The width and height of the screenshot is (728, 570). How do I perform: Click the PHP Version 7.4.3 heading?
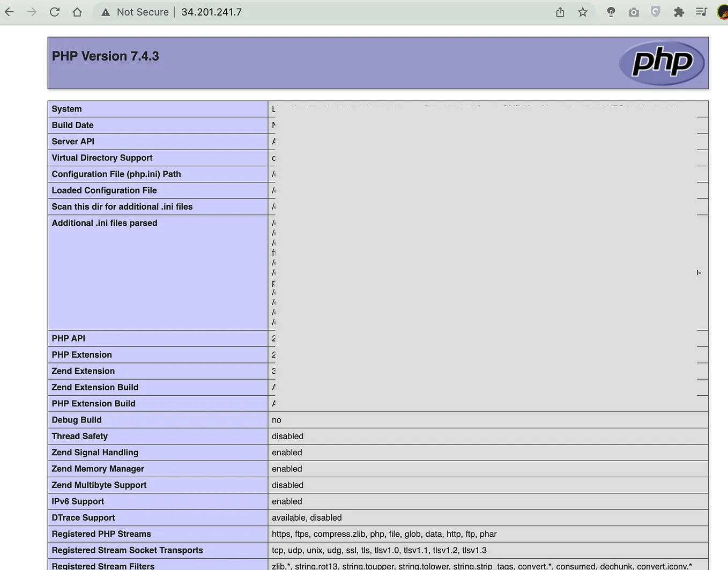point(106,56)
